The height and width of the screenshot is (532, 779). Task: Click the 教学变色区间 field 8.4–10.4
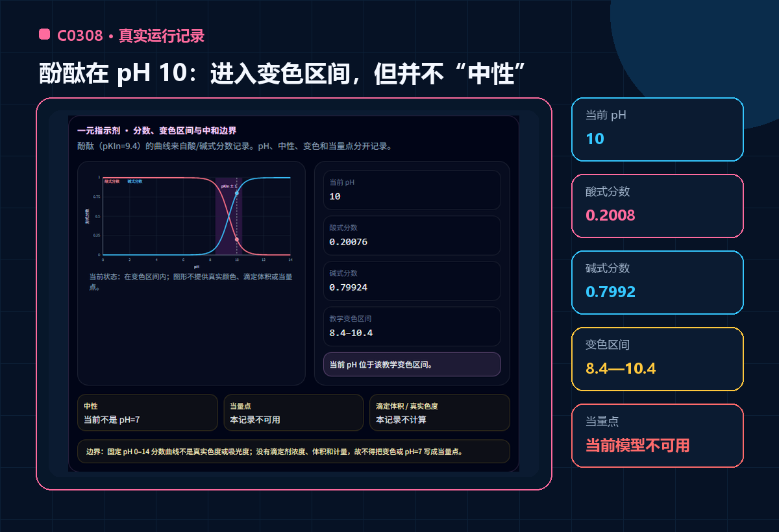(x=412, y=326)
